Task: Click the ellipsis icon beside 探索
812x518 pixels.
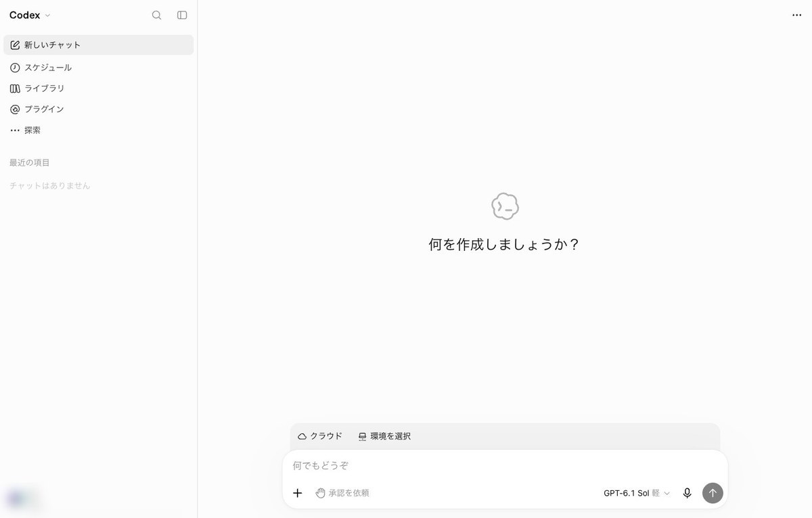Action: coord(15,130)
